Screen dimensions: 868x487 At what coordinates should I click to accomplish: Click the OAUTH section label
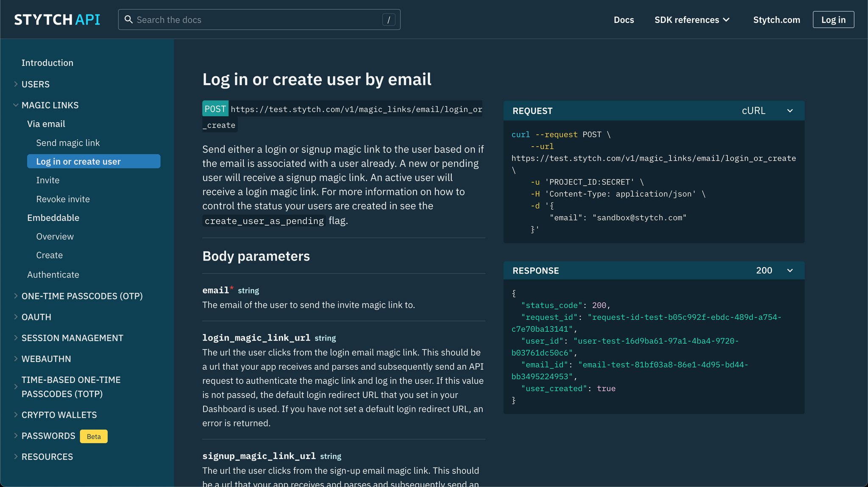pyautogui.click(x=36, y=317)
